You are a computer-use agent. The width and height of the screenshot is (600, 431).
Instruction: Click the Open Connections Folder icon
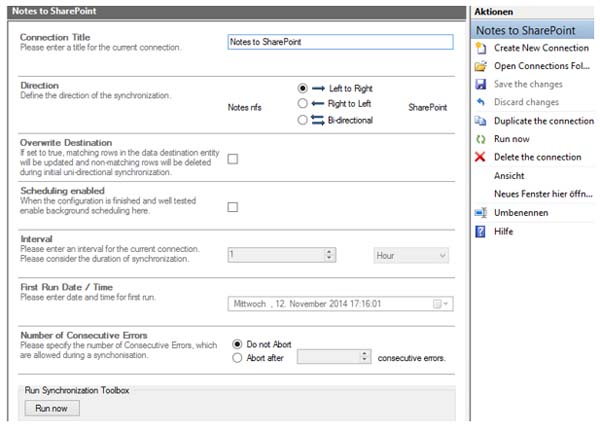click(x=481, y=66)
